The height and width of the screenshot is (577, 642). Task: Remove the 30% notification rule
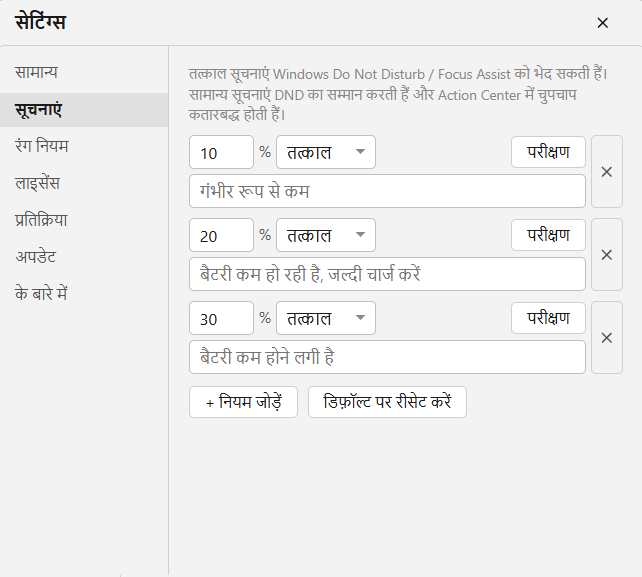[607, 338]
